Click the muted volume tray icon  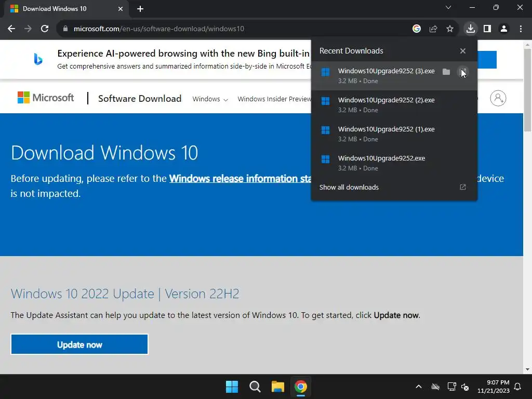pyautogui.click(x=465, y=387)
